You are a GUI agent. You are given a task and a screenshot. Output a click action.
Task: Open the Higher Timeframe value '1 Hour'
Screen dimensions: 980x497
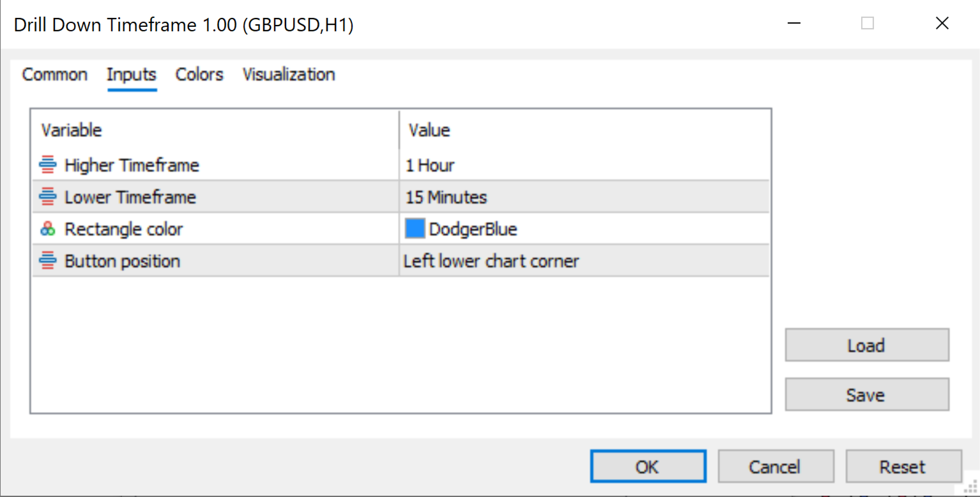click(x=430, y=165)
